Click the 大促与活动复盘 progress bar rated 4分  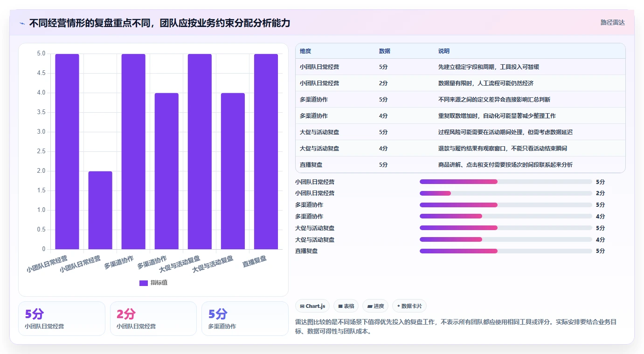click(x=506, y=239)
